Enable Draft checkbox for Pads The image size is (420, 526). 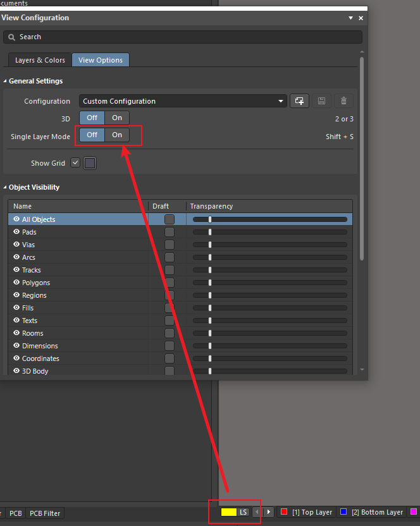(x=170, y=232)
